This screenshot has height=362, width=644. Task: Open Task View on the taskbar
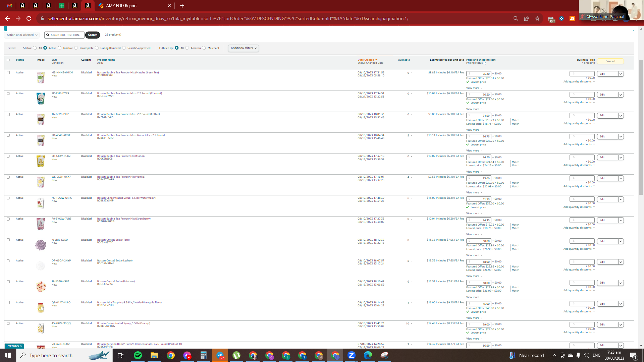pyautogui.click(x=121, y=355)
